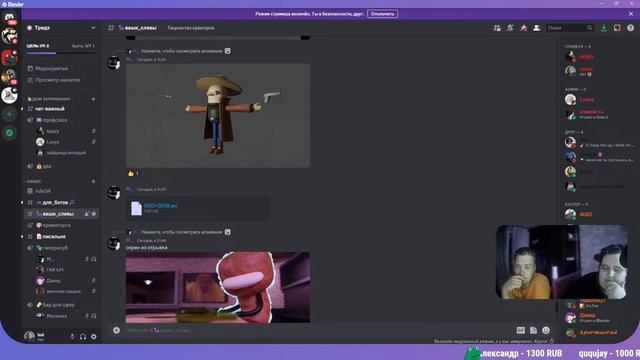Open user settings gear icon
Screen dimensions: 640x360
[93, 336]
